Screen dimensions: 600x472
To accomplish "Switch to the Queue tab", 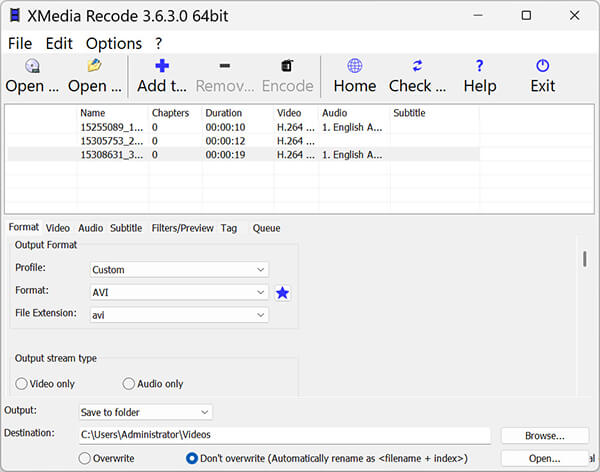I will [x=266, y=228].
